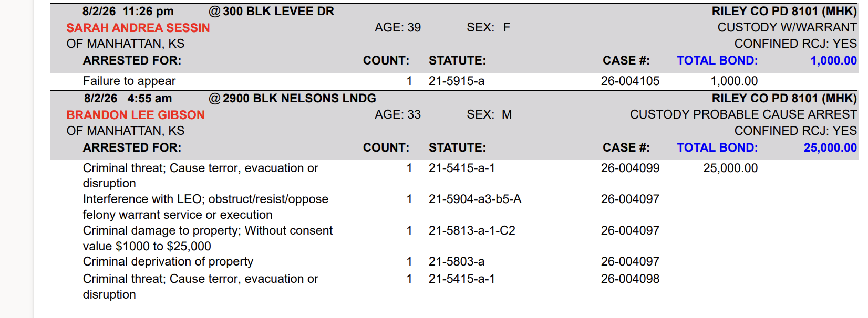Viewport: 868px width, 318px height.
Task: Select the TOTAL BOND label for Sessin
Action: pos(717,60)
